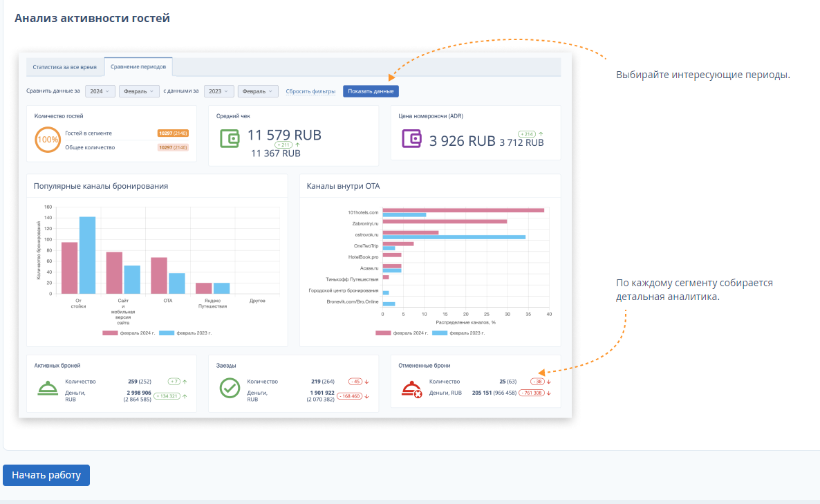The image size is (820, 504).
Task: Click the green wallet icon for Средний чек
Action: 230,138
